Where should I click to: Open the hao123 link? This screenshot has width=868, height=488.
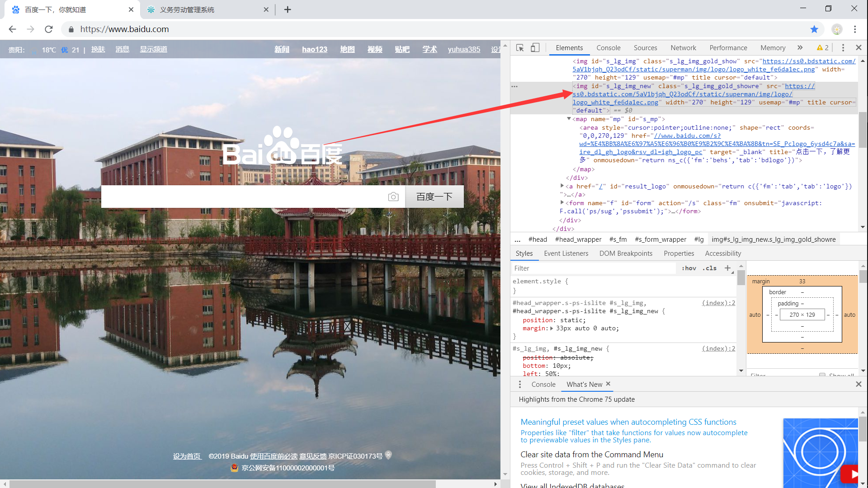click(x=315, y=49)
